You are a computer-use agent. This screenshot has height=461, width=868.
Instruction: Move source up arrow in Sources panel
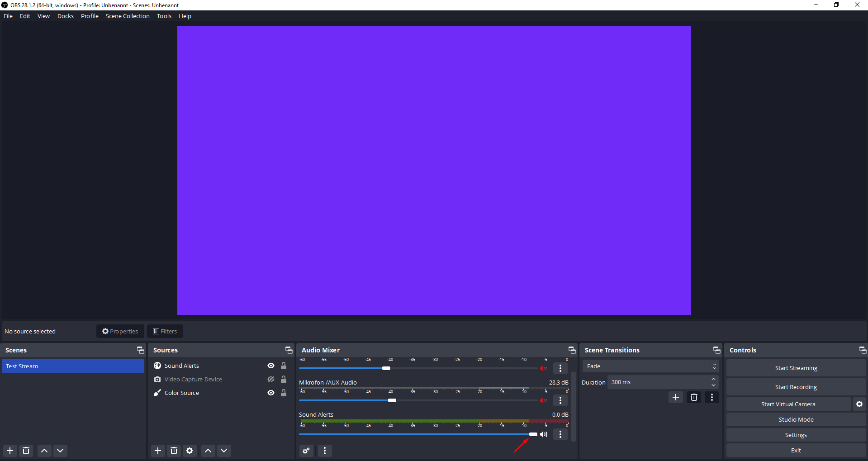[x=208, y=451]
